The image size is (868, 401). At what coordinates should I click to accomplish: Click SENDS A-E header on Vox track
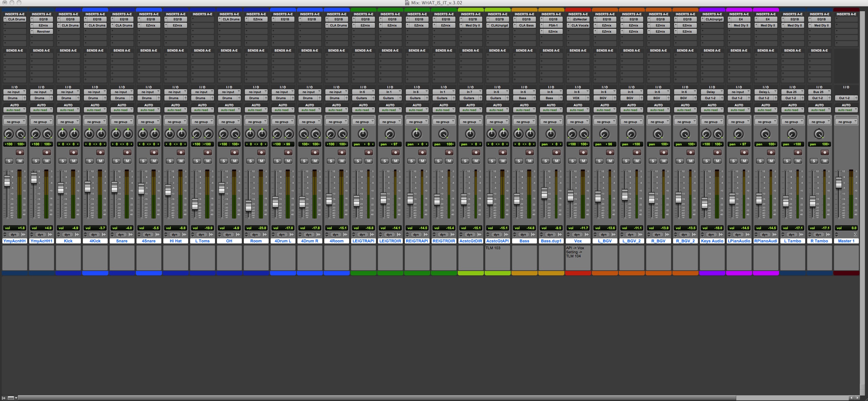coord(578,51)
